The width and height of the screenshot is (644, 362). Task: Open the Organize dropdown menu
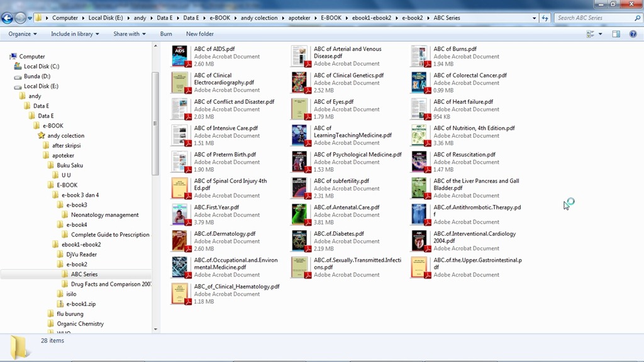pyautogui.click(x=23, y=34)
